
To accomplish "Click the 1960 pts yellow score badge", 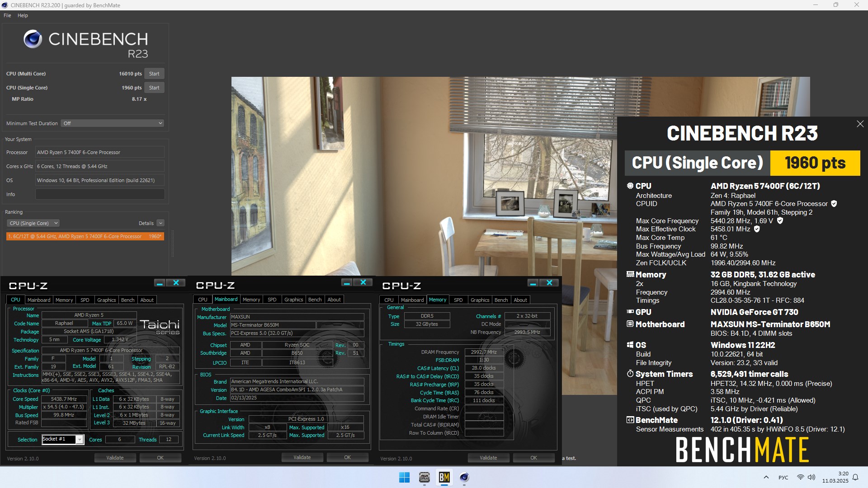I will coord(815,163).
